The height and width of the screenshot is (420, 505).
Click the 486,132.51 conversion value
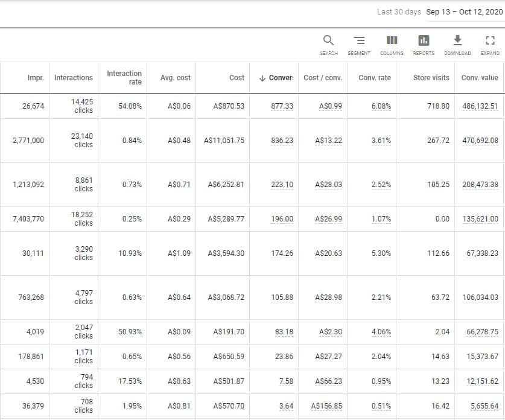(x=480, y=106)
